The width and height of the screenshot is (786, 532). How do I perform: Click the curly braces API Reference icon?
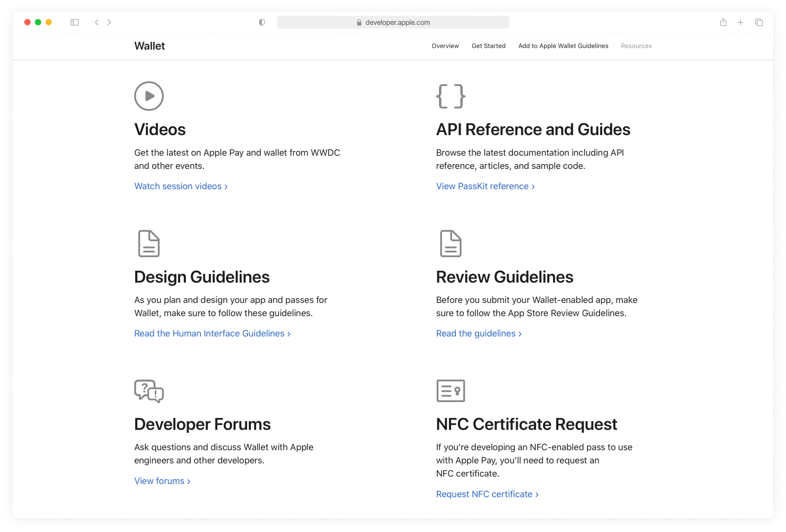pyautogui.click(x=451, y=96)
